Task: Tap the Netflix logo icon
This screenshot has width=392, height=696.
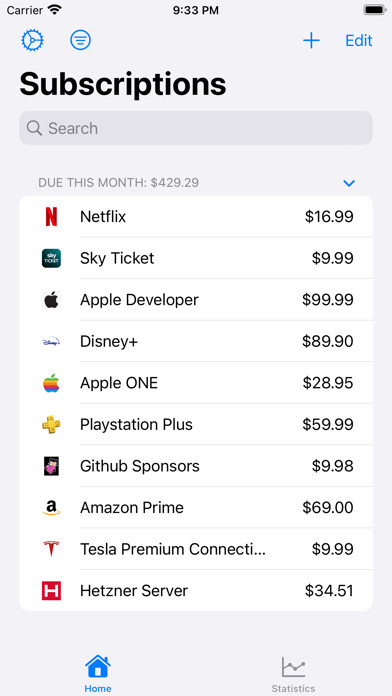Action: 51,217
